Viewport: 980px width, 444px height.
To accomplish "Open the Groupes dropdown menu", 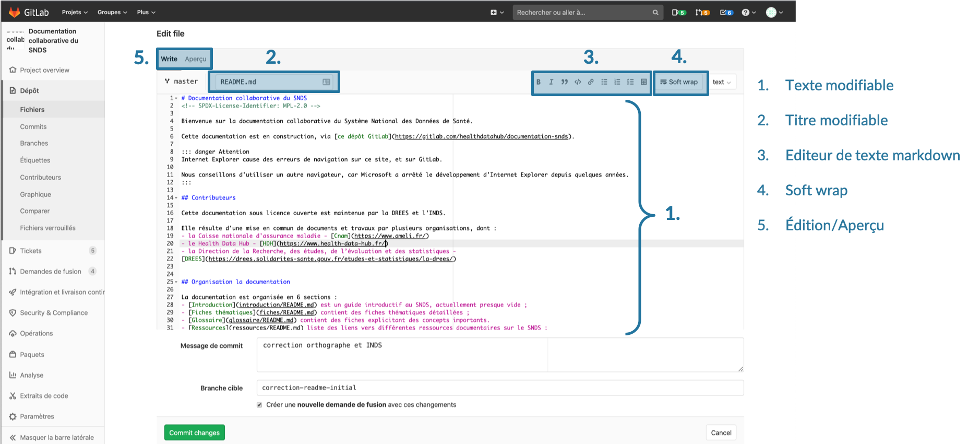I will pyautogui.click(x=112, y=12).
